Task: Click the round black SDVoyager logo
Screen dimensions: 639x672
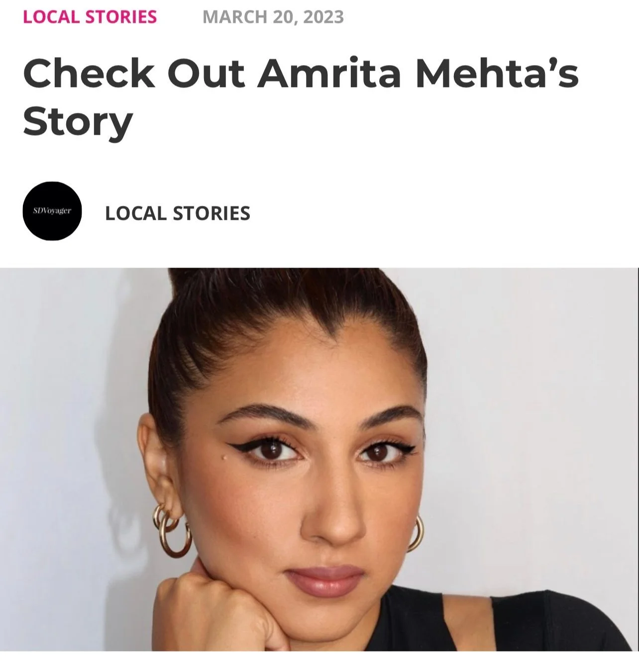Action: 52,211
